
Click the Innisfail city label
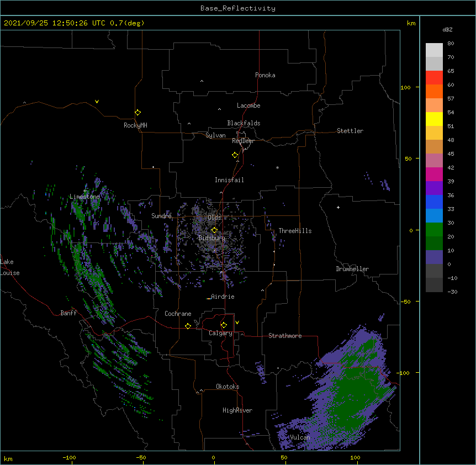coord(229,180)
